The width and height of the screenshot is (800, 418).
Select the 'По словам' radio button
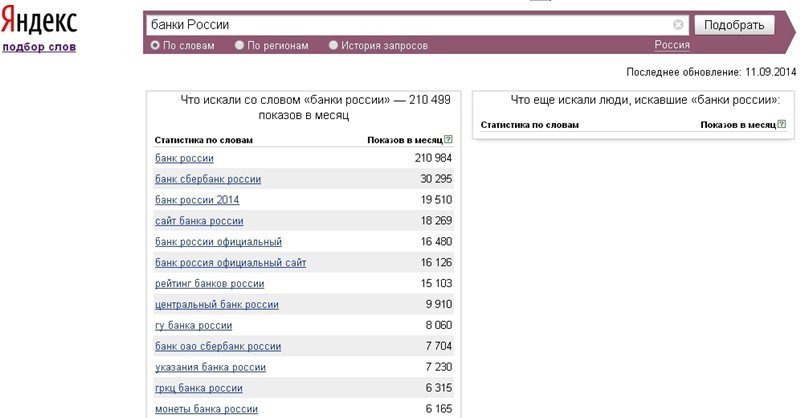tap(155, 45)
